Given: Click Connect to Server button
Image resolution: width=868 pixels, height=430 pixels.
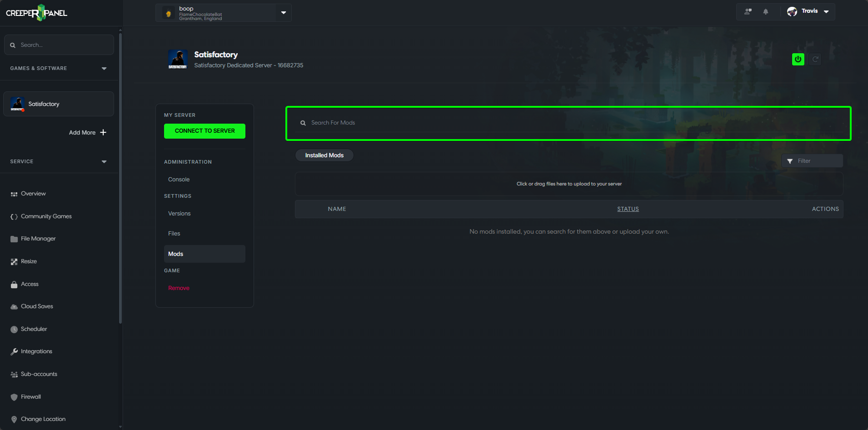Looking at the screenshot, I should point(205,131).
